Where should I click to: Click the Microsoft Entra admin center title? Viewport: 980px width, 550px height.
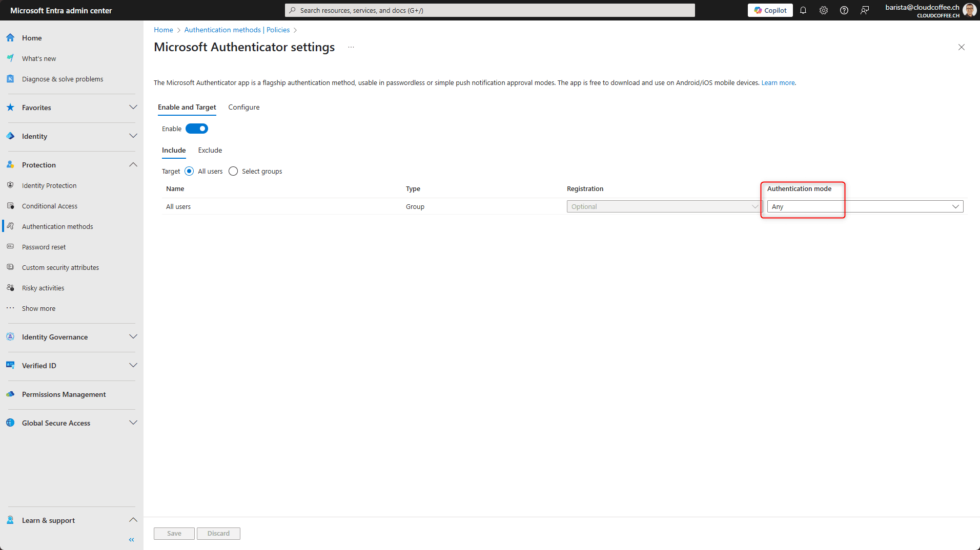(61, 10)
